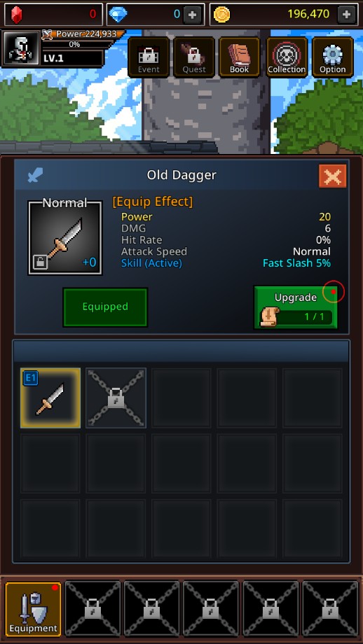This screenshot has height=644, width=363.
Task: Select the E1 dagger inventory slot
Action: point(50,398)
